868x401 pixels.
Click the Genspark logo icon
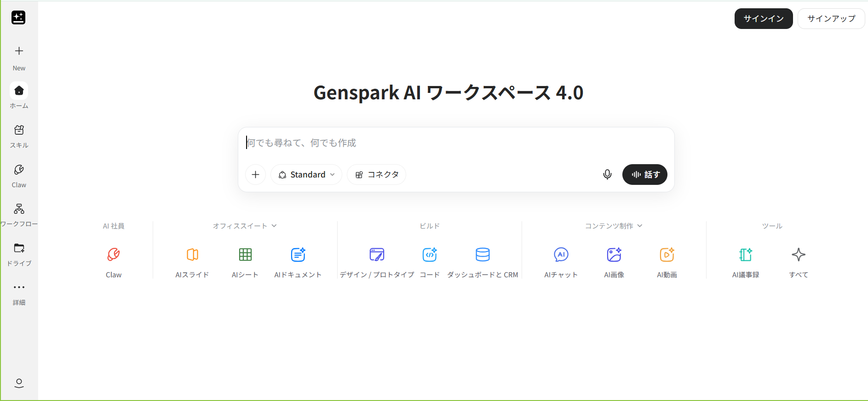pyautogui.click(x=18, y=17)
